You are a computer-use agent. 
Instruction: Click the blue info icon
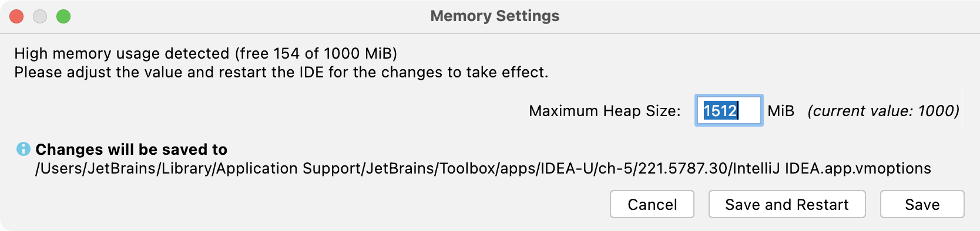(x=23, y=149)
